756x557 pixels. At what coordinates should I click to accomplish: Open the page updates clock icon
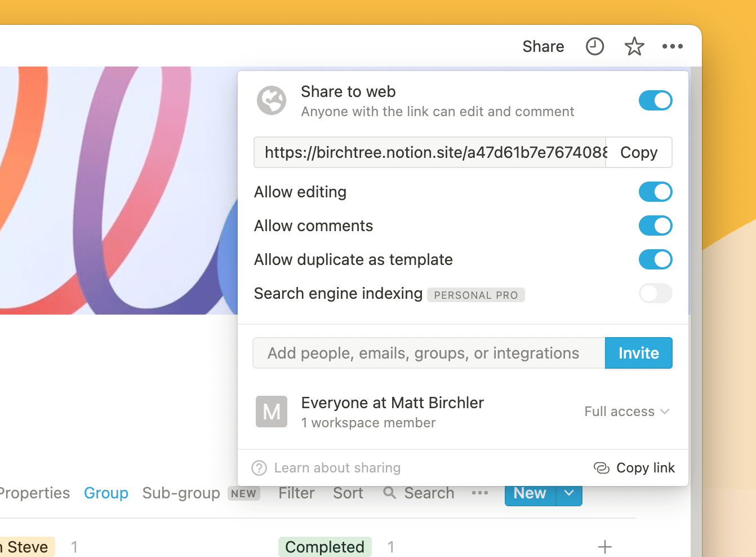[595, 46]
